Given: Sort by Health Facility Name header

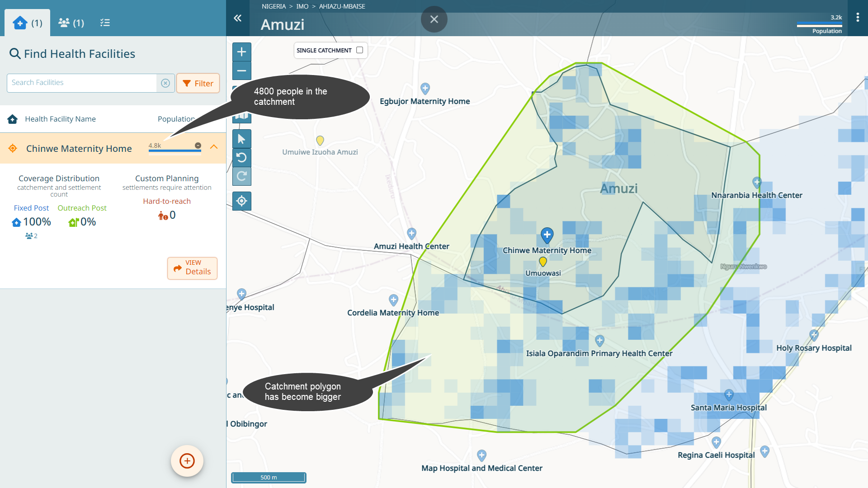Looking at the screenshot, I should coord(60,119).
